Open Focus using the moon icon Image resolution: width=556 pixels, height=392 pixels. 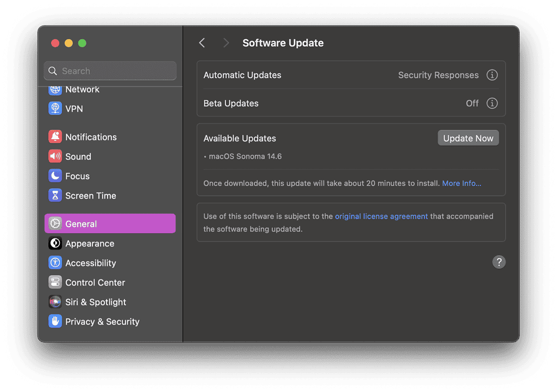coord(55,176)
